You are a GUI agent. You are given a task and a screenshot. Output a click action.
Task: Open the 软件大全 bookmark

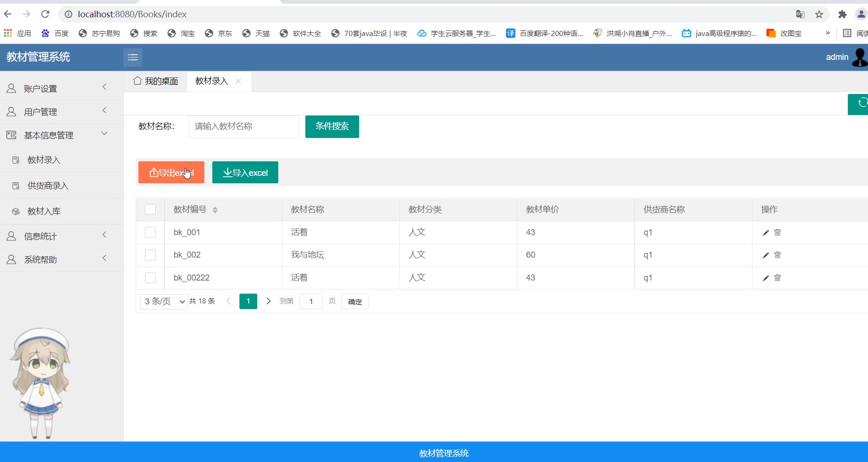[x=301, y=33]
